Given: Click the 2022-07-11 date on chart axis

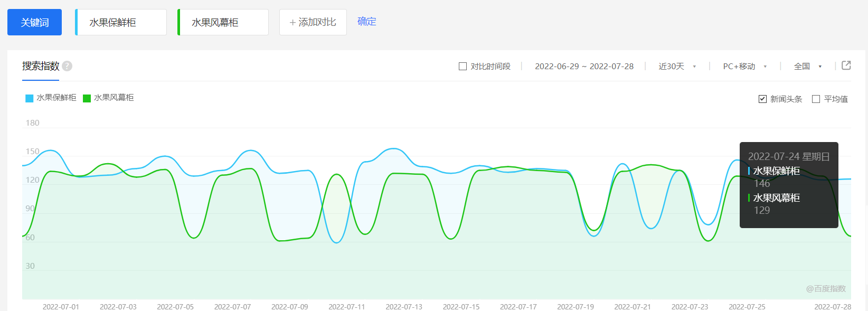Looking at the screenshot, I should pos(346,307).
